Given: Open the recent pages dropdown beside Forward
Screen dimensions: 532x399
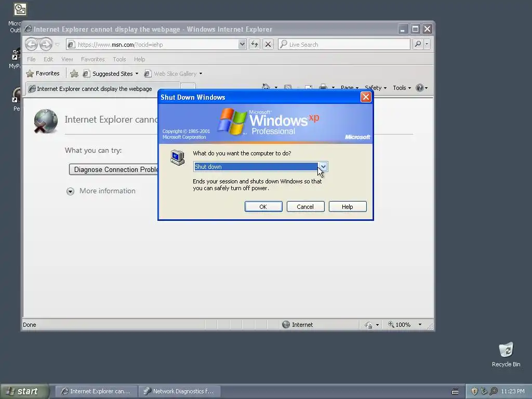Looking at the screenshot, I should coord(57,45).
